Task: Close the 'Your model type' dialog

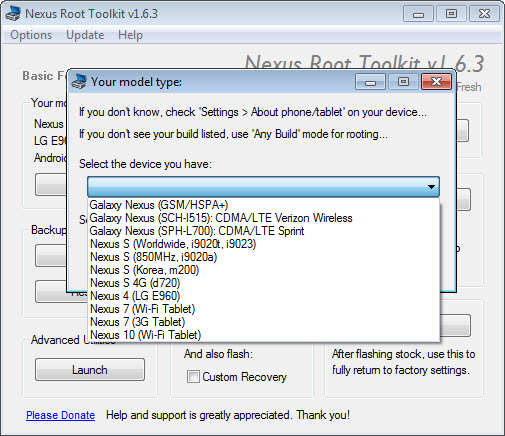Action: coord(436,82)
